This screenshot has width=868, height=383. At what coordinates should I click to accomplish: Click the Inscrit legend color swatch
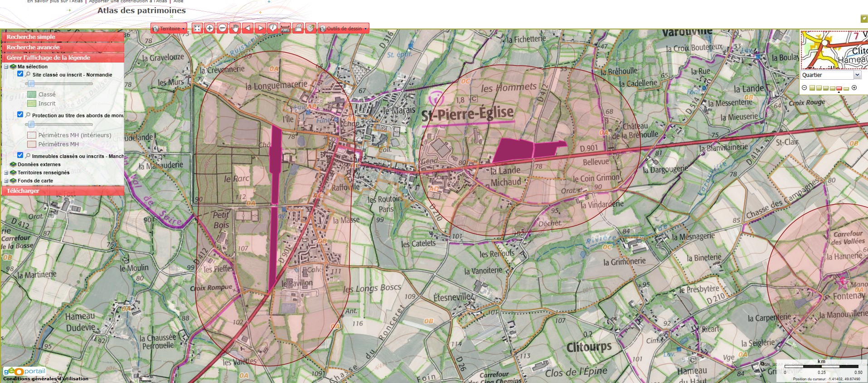click(x=32, y=104)
